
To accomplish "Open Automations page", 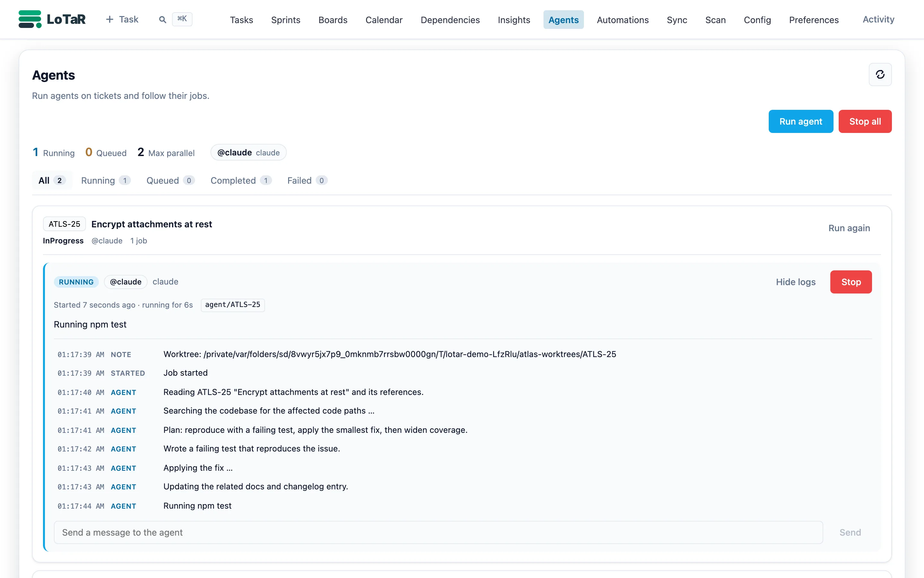I will coord(623,20).
